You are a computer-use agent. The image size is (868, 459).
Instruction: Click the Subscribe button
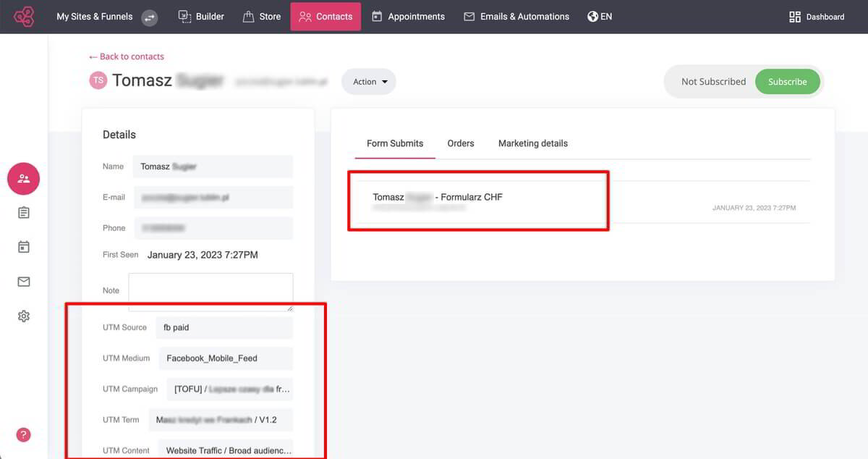tap(788, 82)
